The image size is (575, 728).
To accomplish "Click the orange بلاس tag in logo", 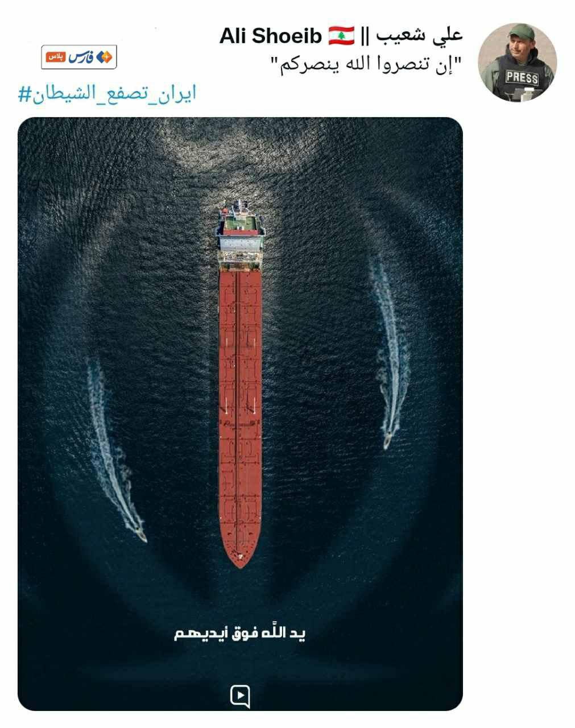I will tap(55, 57).
